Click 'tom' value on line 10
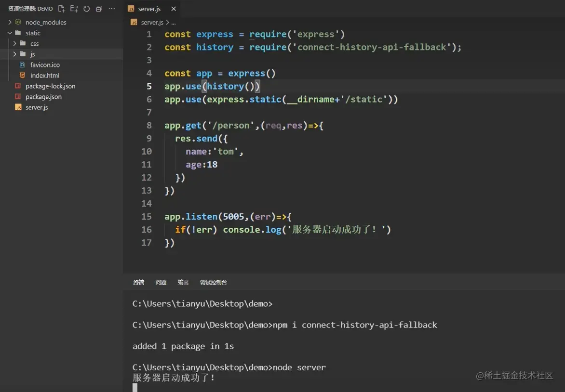565x392 pixels. pyautogui.click(x=226, y=152)
